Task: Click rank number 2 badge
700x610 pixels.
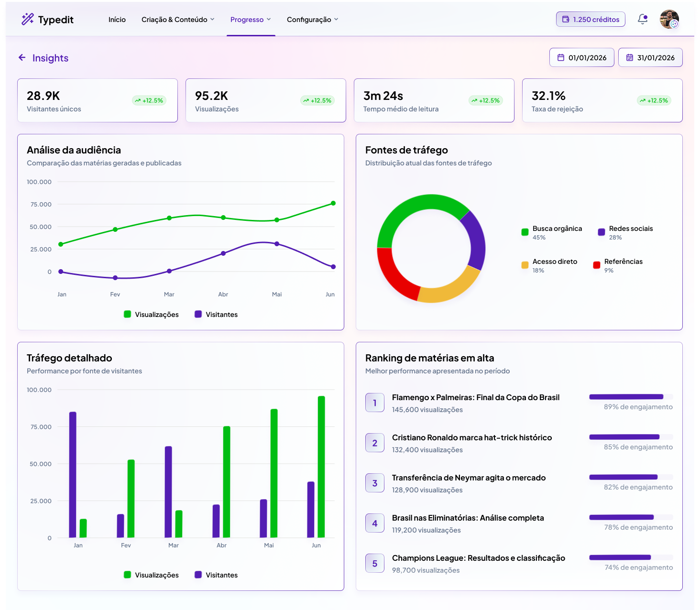Action: [x=375, y=443]
